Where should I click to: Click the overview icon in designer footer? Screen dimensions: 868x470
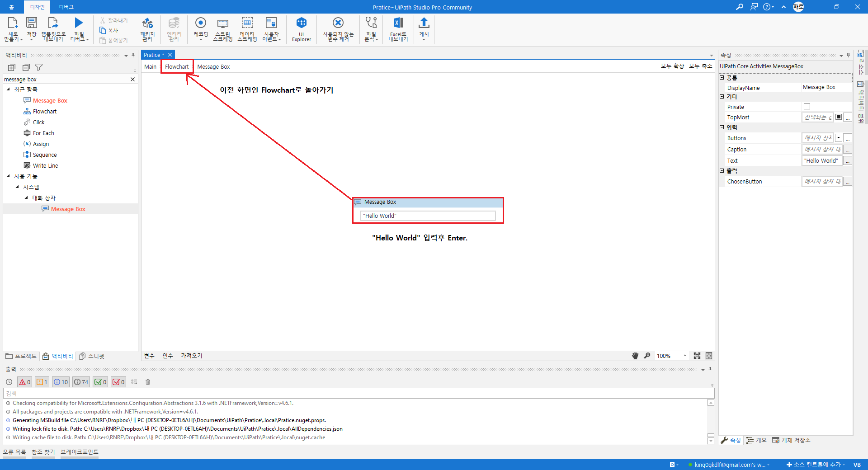click(709, 356)
